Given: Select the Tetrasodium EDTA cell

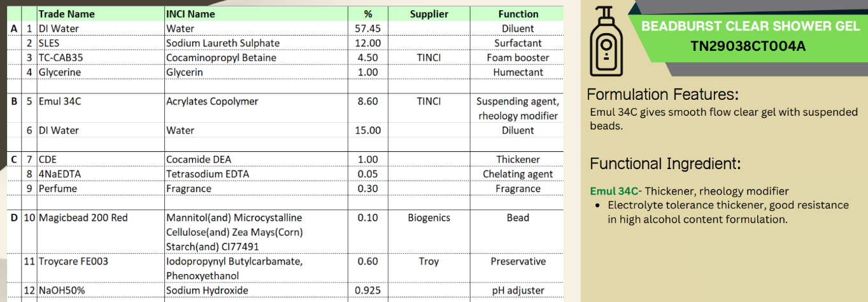Looking at the screenshot, I should (208, 174).
